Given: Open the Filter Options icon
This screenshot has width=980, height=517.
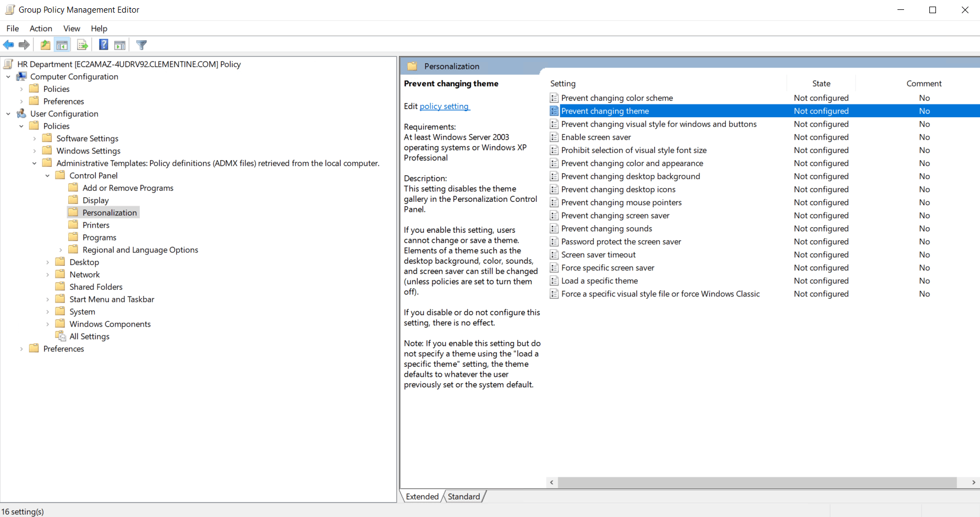Looking at the screenshot, I should pos(141,45).
